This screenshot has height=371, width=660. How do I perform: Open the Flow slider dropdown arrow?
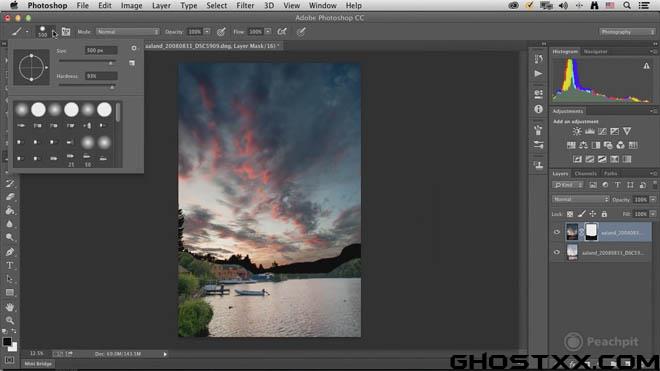(x=268, y=32)
